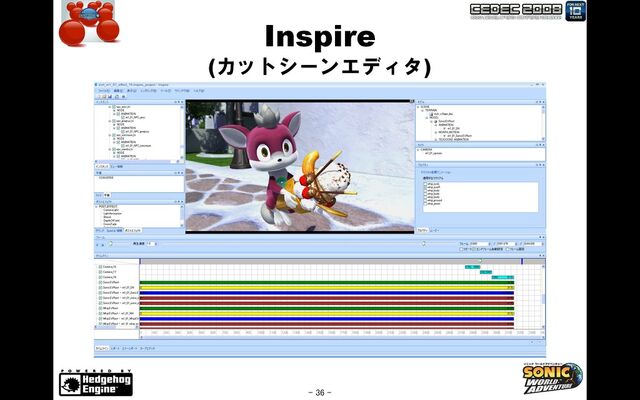Select the ev1_01_camera entry under CAMERA

coord(433,153)
